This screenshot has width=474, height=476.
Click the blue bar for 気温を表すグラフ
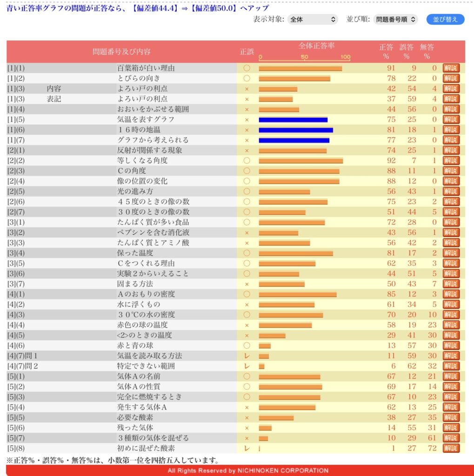[293, 119]
